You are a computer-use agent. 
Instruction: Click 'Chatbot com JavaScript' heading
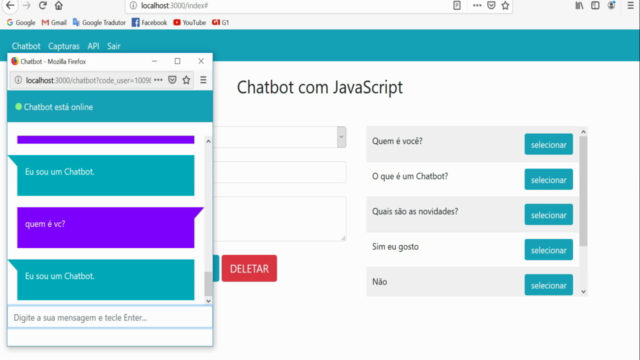(320, 87)
